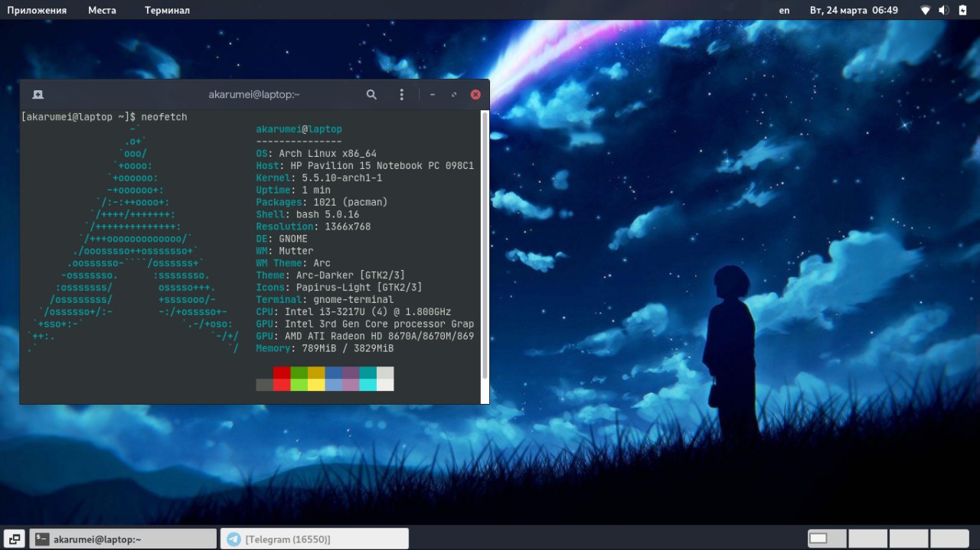980x550 pixels.
Task: Click the Kernel: 5.5.10-arch1-1 line
Action: (319, 178)
